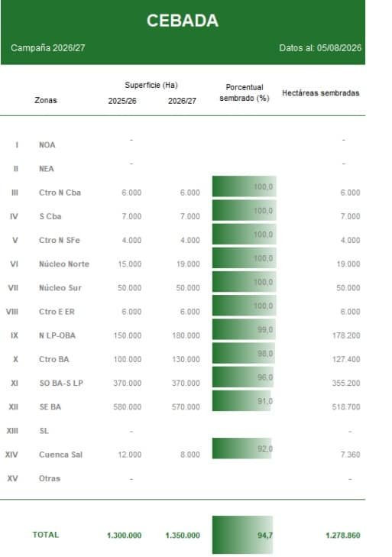
Task: Select the Ctro BA 127.400 hectares cell
Action: [x=346, y=359]
